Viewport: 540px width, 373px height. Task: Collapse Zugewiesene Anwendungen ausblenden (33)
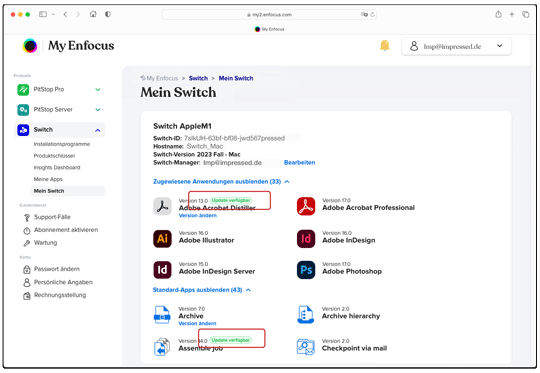(x=221, y=182)
